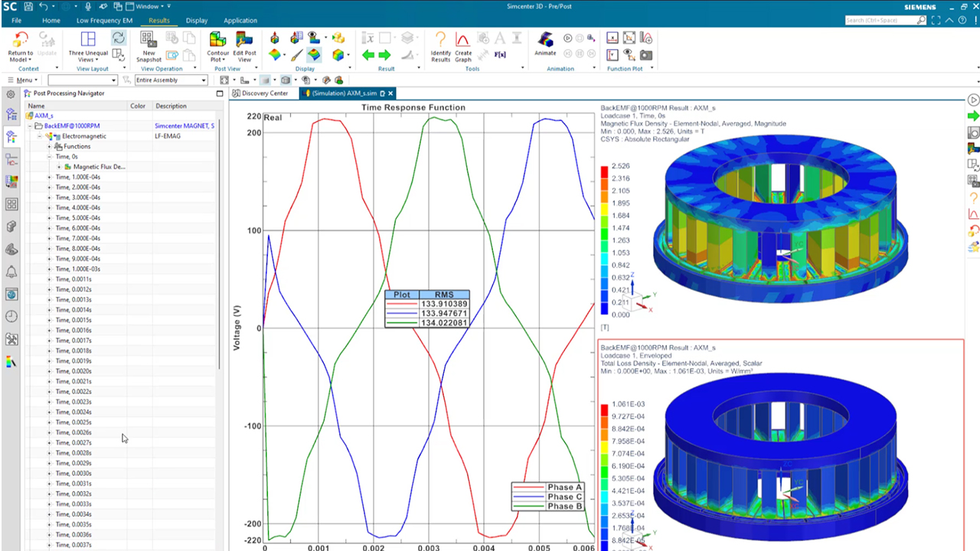The image size is (980, 551).
Task: Open the Discovery Center tab
Action: coord(264,93)
